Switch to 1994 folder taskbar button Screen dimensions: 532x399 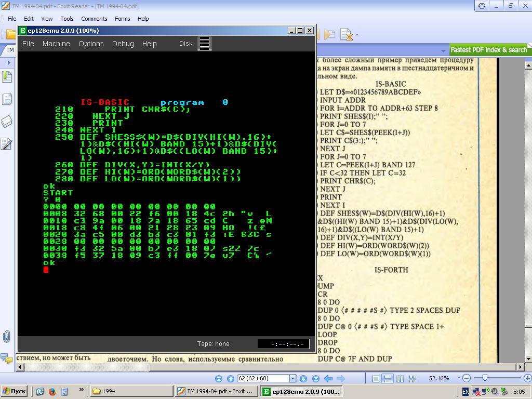click(130, 391)
